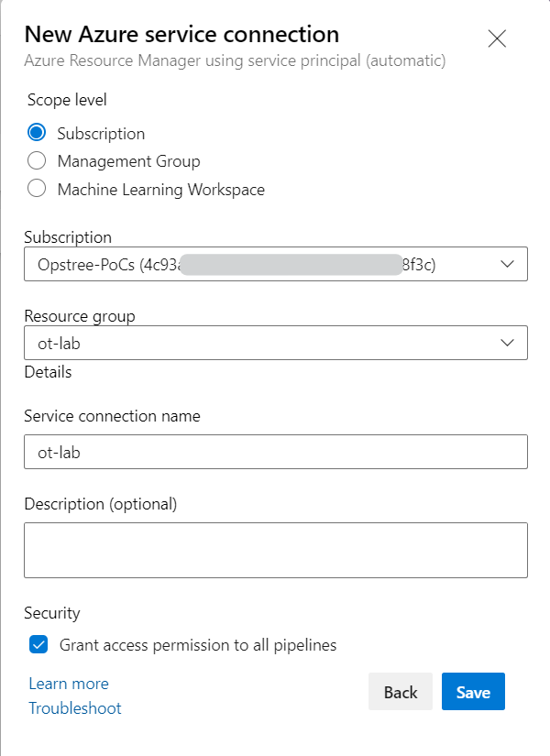
Task: Open the Resource group dropdown showing ot-lab
Action: point(276,343)
